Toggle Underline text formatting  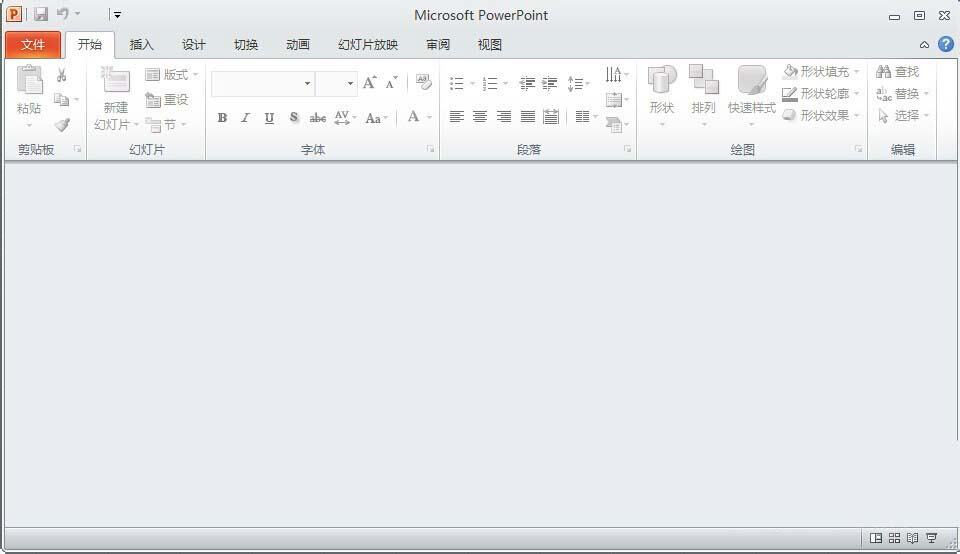click(269, 118)
